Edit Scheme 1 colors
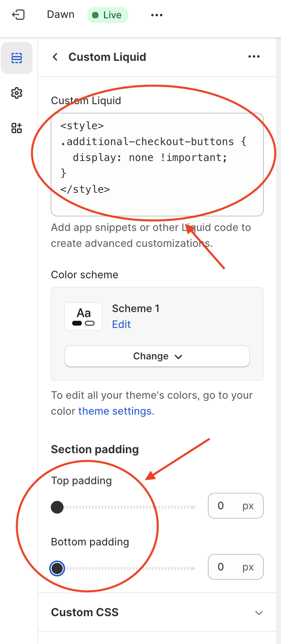 [x=121, y=324]
